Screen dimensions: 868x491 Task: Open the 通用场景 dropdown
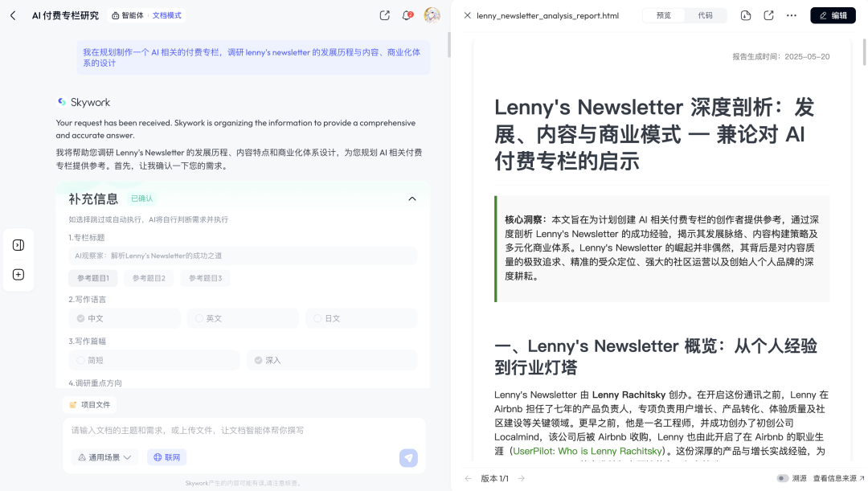tap(104, 457)
